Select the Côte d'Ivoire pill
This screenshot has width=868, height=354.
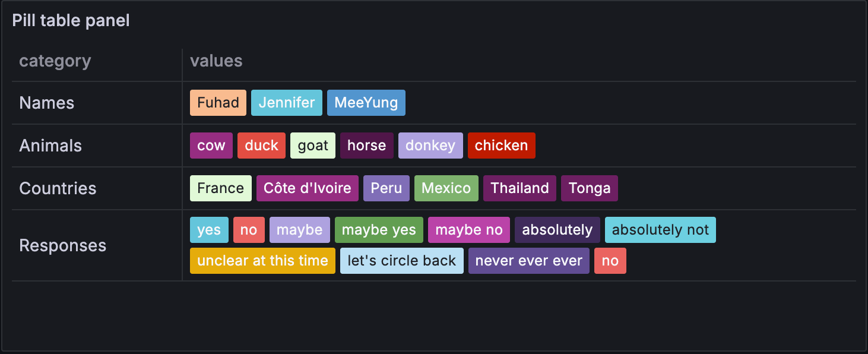pos(307,188)
